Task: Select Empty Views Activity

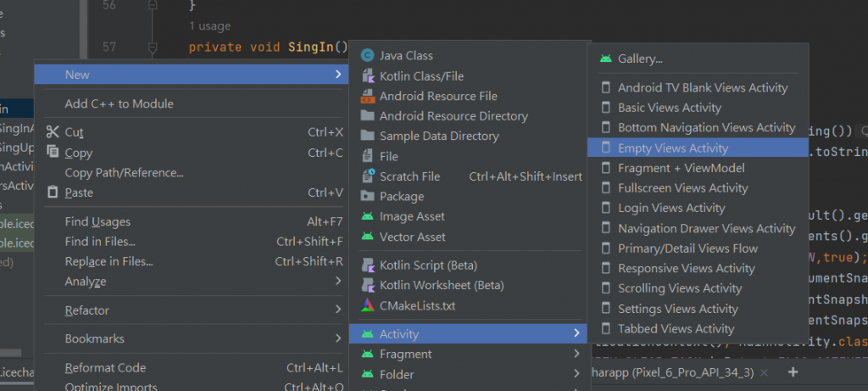Action: pos(672,148)
